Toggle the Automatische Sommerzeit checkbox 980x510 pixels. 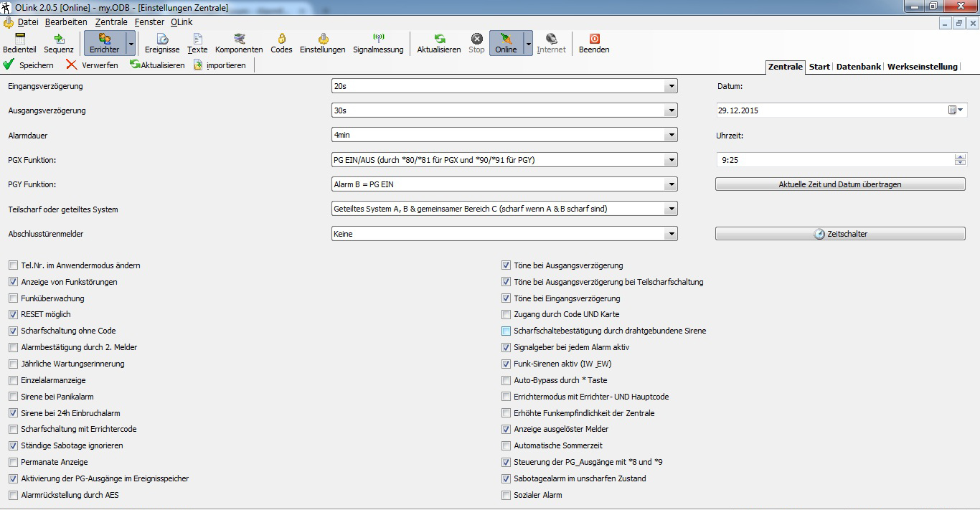click(x=507, y=445)
